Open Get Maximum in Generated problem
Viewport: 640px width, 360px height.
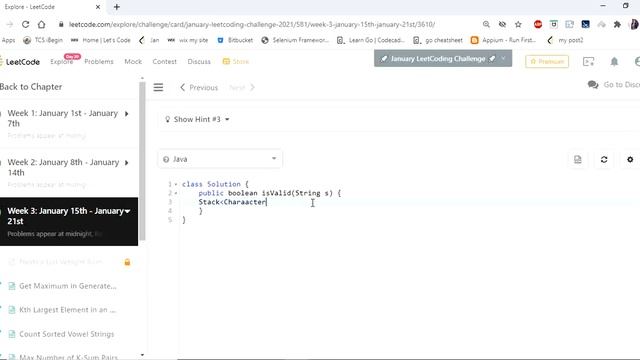pos(68,286)
